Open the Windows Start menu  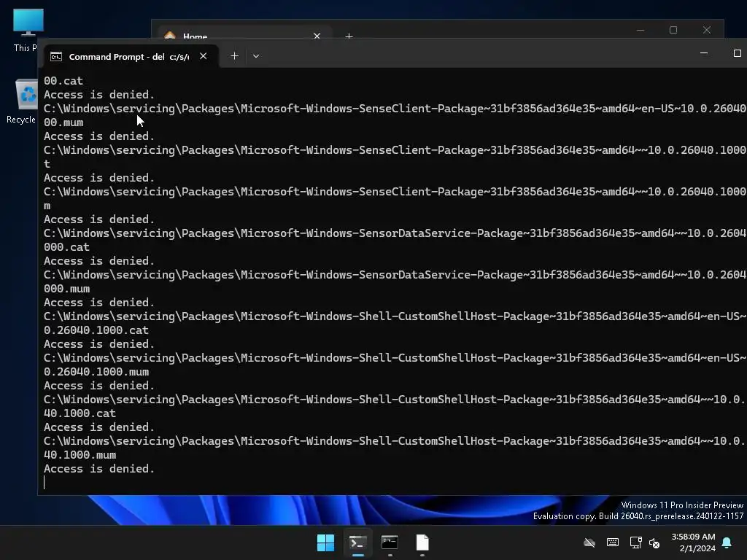click(326, 542)
